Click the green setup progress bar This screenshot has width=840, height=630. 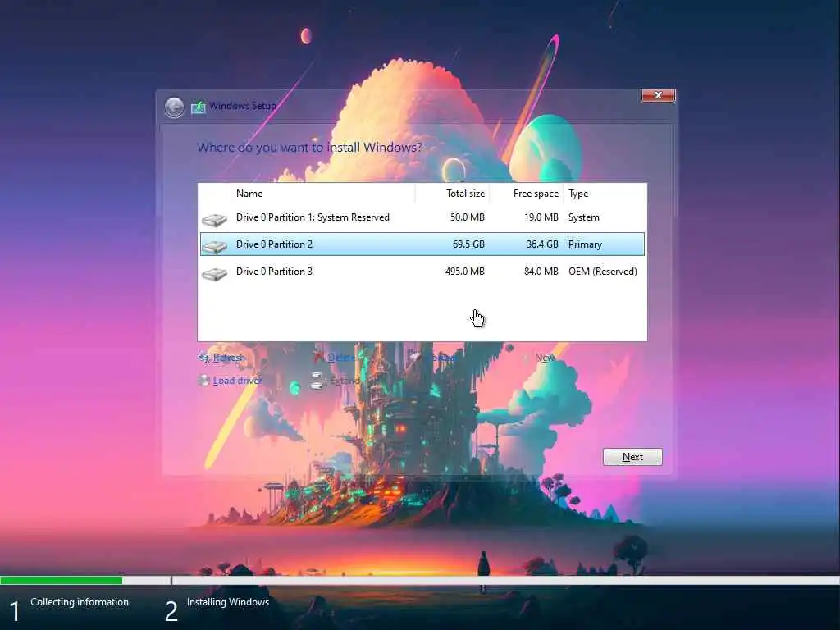(x=61, y=580)
